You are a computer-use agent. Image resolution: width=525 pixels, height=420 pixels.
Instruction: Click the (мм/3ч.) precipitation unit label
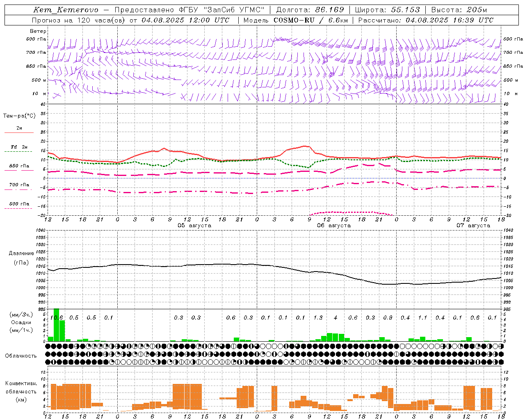[x=22, y=315]
